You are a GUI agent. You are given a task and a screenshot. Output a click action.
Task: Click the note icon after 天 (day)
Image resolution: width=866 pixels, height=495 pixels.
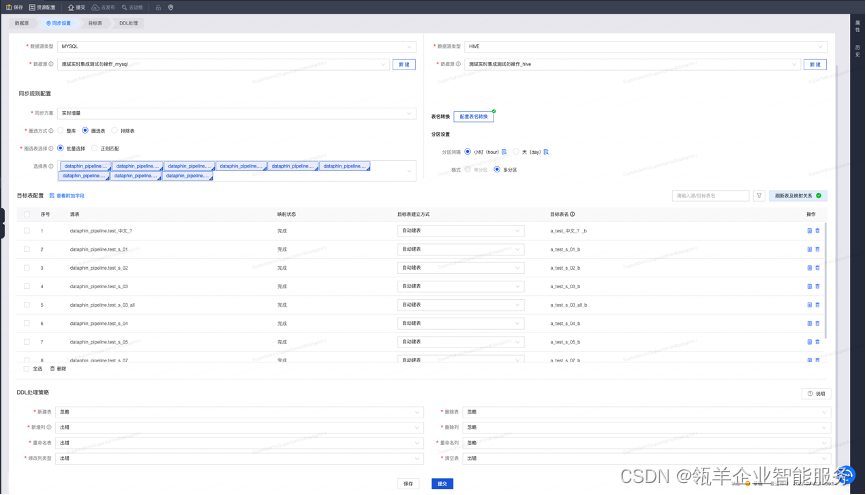pyautogui.click(x=546, y=151)
